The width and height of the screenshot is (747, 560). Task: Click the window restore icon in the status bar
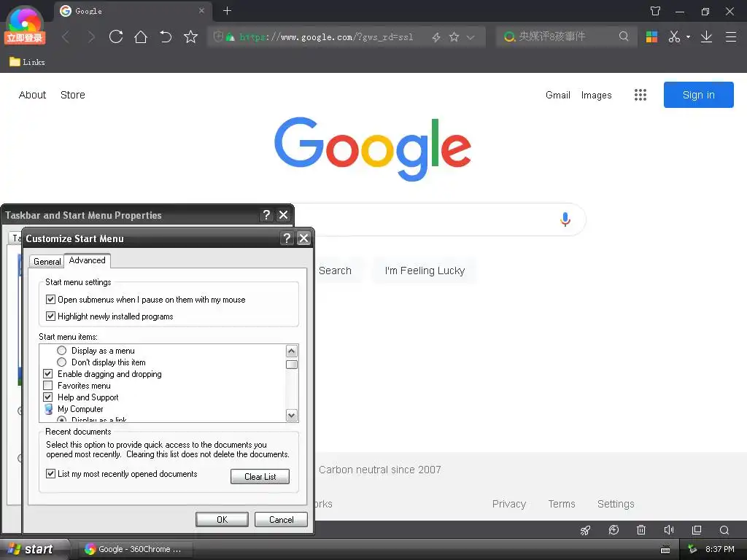697,530
